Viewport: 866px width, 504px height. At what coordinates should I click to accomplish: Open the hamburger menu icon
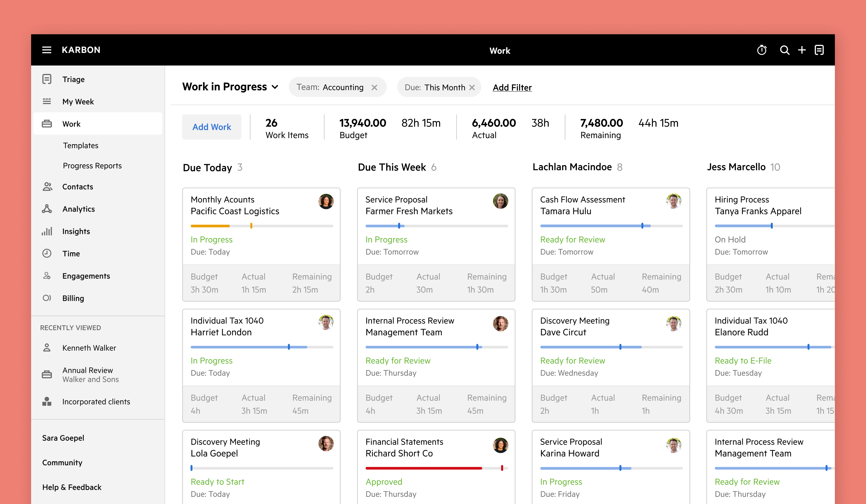(x=47, y=50)
